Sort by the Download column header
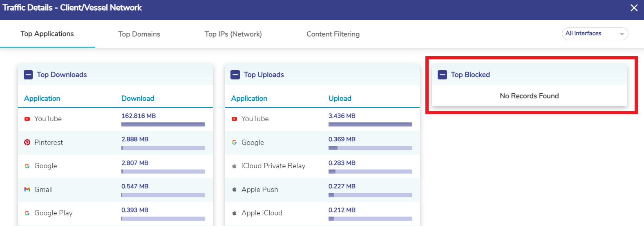The height and width of the screenshot is (226, 644). point(138,99)
